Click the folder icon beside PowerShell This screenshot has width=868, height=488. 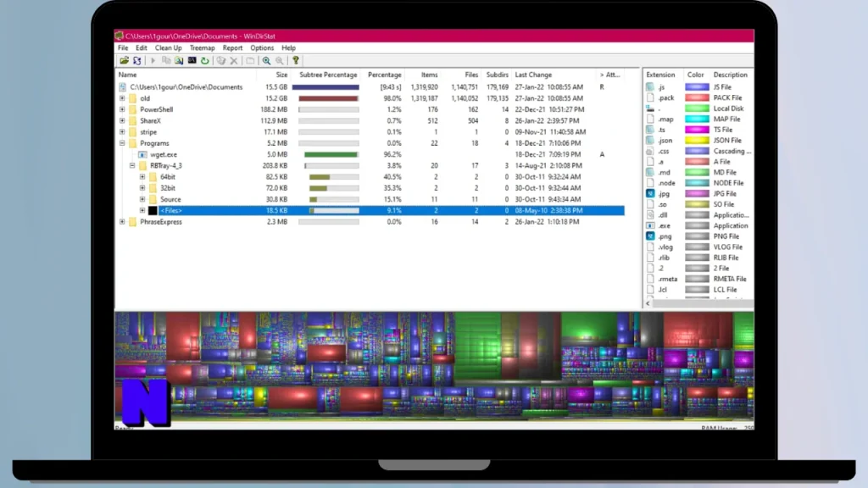[133, 109]
